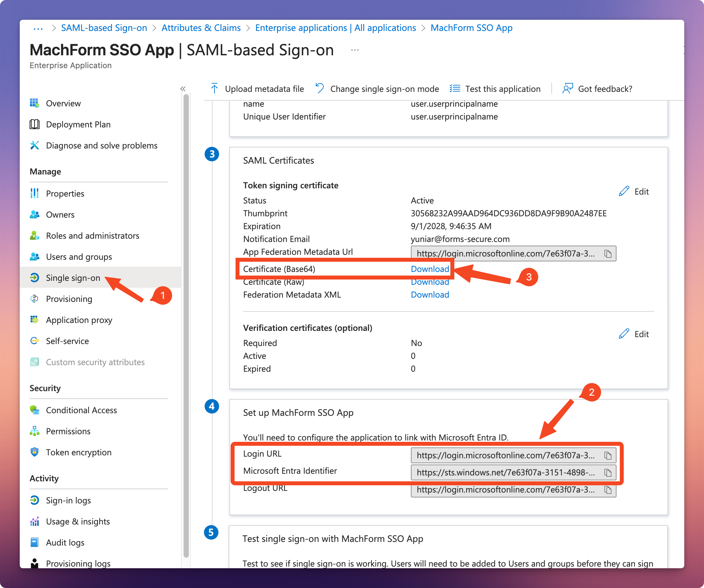Click Change single sign-on mode

(384, 89)
